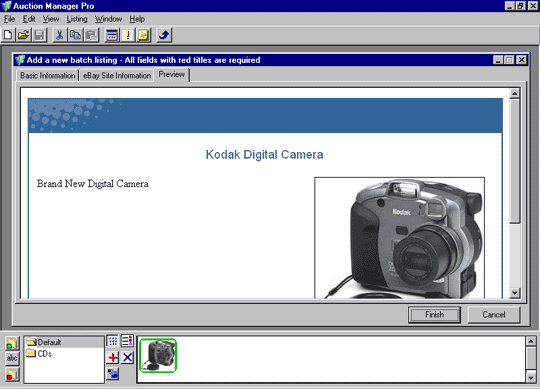Click the image properties icon below plus

point(113,374)
